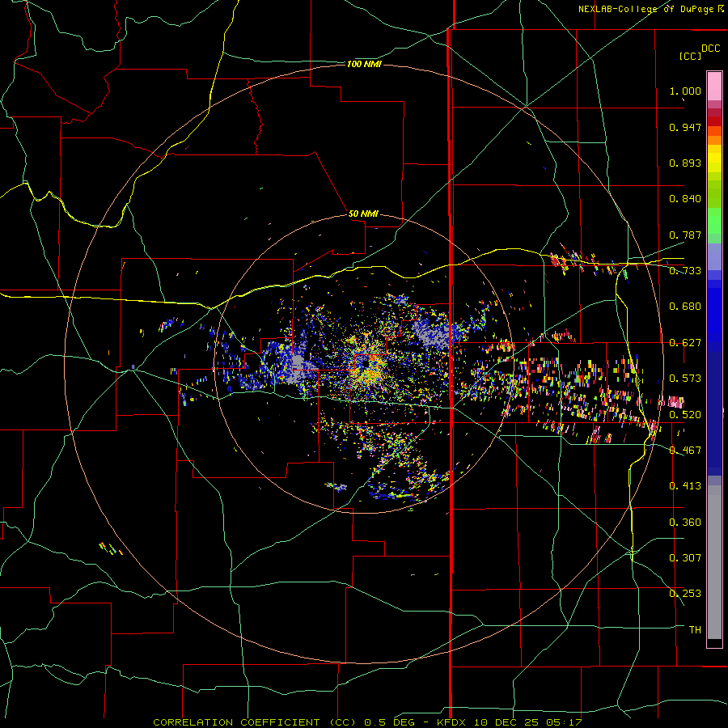Image resolution: width=728 pixels, height=728 pixels.
Task: Click the '[CC]' legend unit label
Action: coord(690,56)
